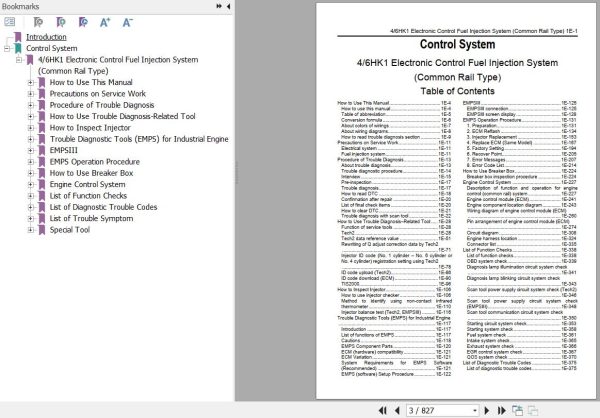The height and width of the screenshot is (418, 600).
Task: Expand How to Use Breaker Box node
Action: (x=31, y=173)
